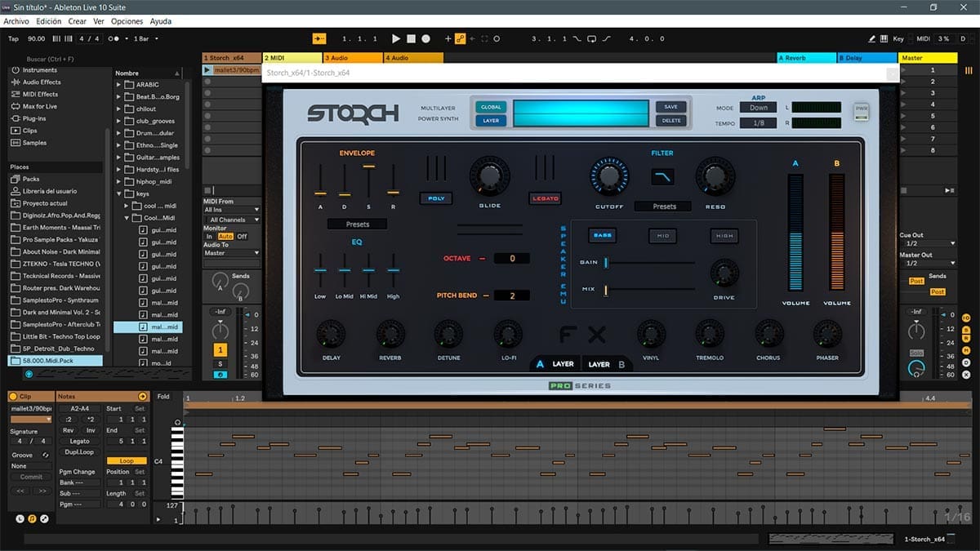Open the All Channels dropdown

[x=231, y=220]
